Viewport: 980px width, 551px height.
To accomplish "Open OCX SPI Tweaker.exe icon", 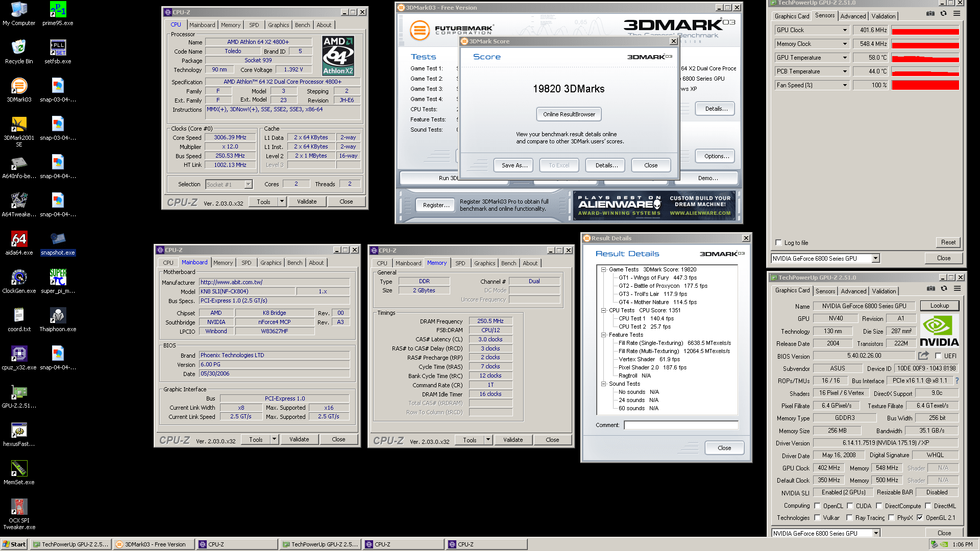I will 19,514.
